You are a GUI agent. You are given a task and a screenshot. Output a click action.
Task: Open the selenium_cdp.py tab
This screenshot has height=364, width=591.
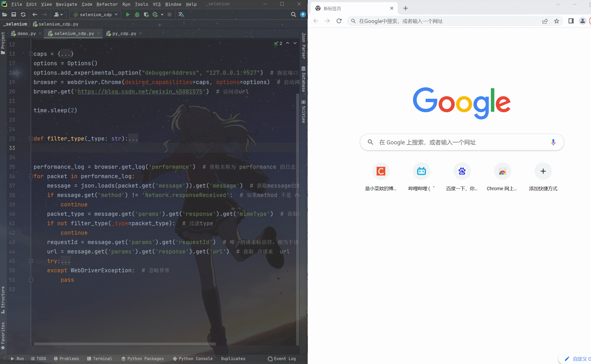click(x=73, y=33)
